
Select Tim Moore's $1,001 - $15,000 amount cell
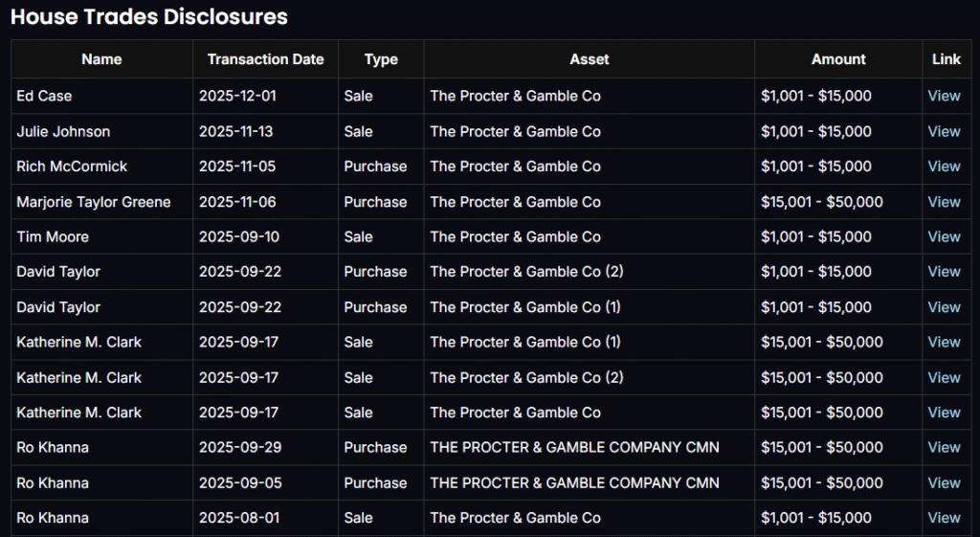pos(815,236)
